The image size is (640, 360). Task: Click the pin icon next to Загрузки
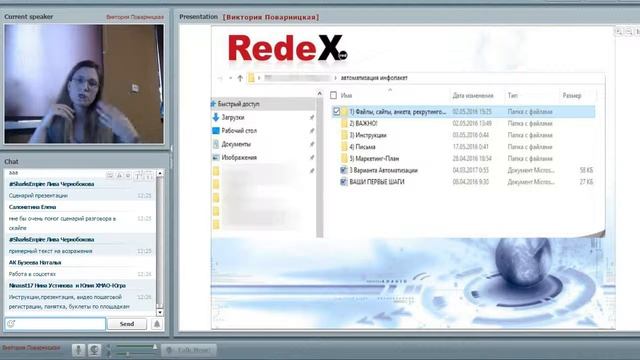click(x=312, y=118)
